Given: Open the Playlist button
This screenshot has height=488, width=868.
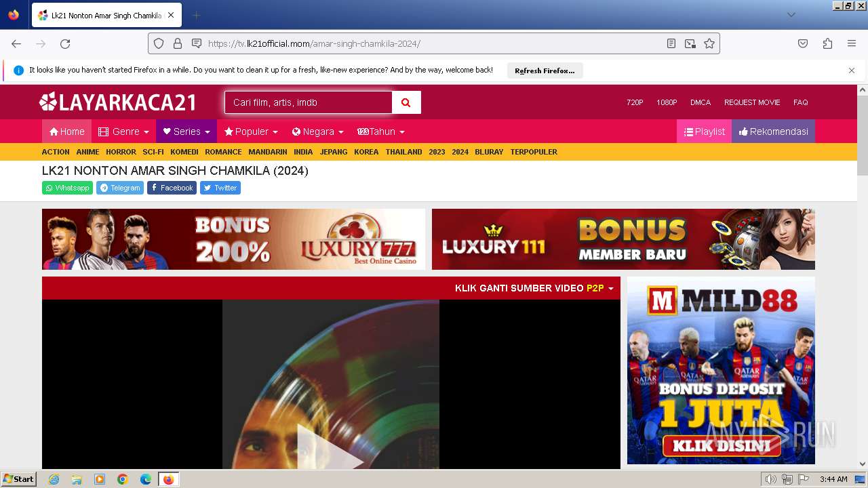Looking at the screenshot, I should click(x=704, y=131).
